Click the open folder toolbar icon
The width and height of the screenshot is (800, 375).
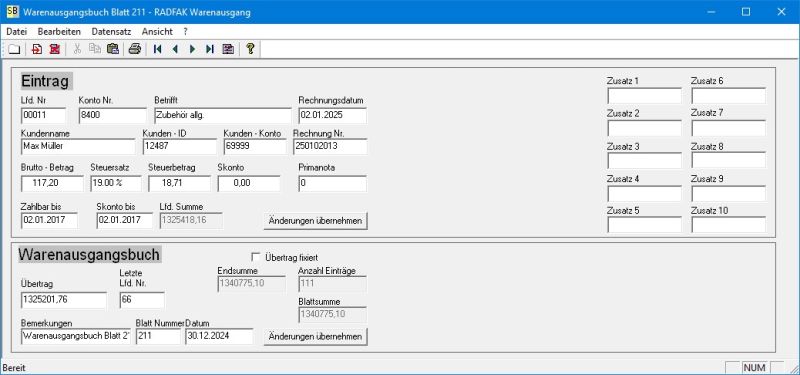[x=14, y=49]
